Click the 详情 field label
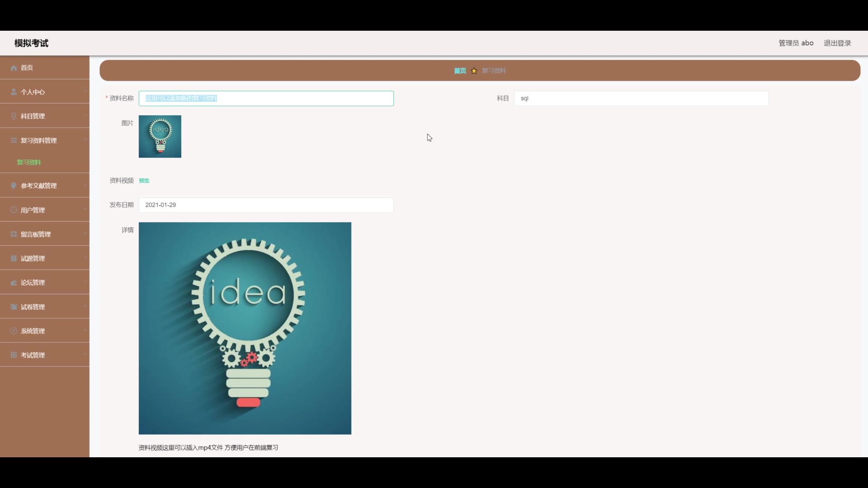 click(x=127, y=230)
